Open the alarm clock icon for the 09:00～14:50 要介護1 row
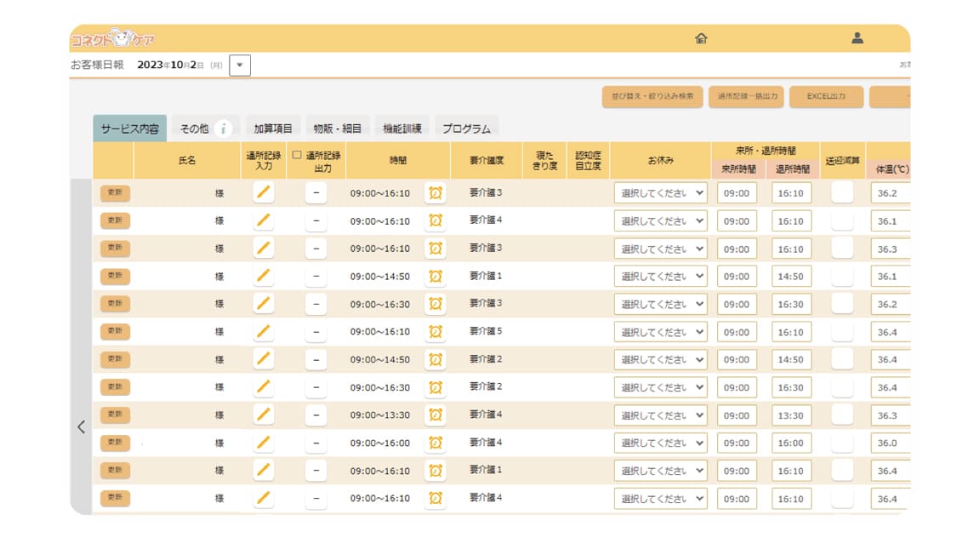 [436, 277]
